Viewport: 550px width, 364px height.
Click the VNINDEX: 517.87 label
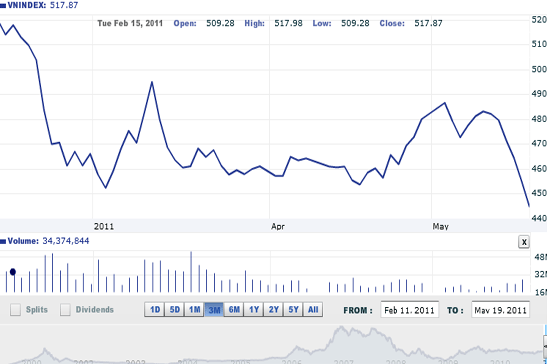(x=42, y=5)
